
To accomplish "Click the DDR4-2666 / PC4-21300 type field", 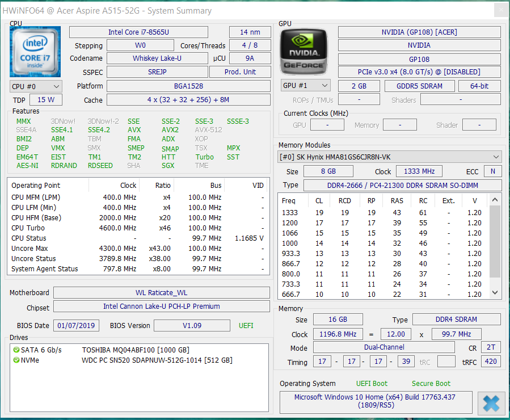I will click(403, 186).
